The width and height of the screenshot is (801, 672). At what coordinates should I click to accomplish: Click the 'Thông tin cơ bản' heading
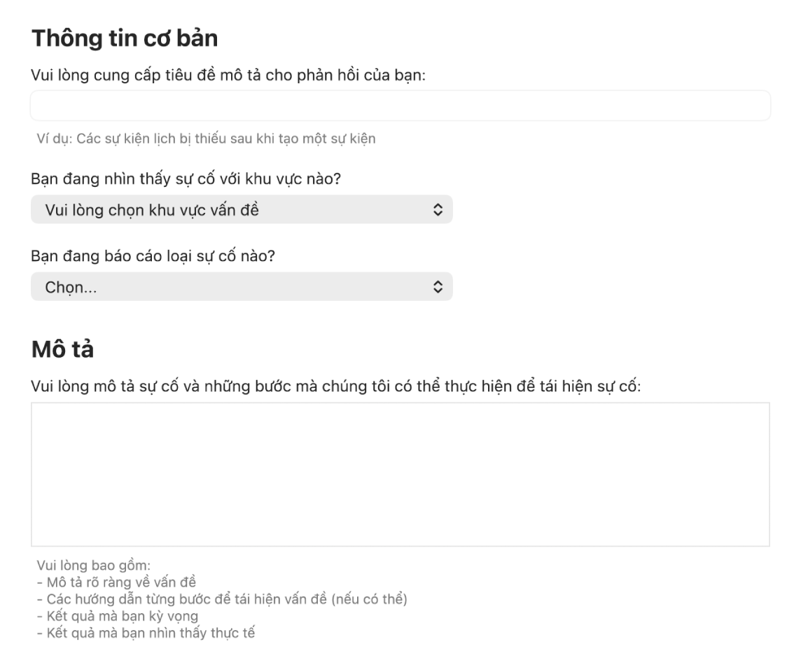pyautogui.click(x=125, y=39)
